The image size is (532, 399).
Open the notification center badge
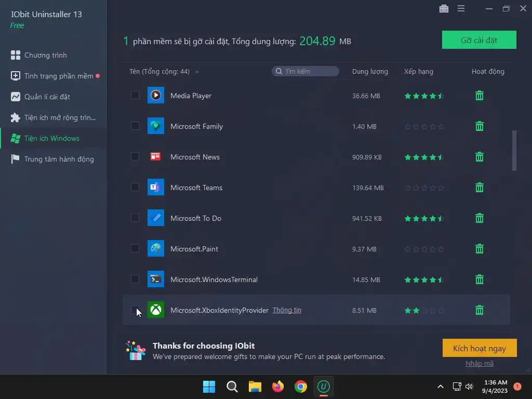[x=517, y=387]
